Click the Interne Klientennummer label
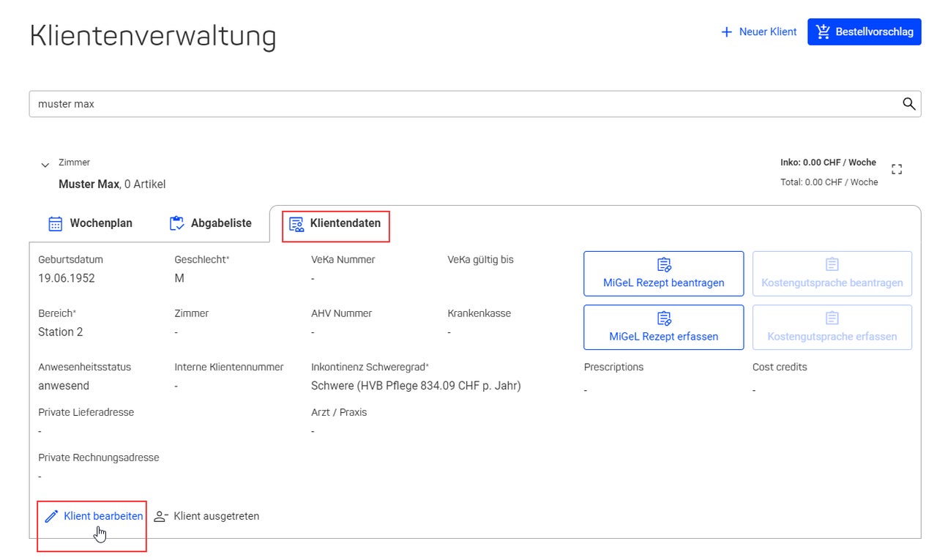This screenshot has height=560, width=937. 229,367
